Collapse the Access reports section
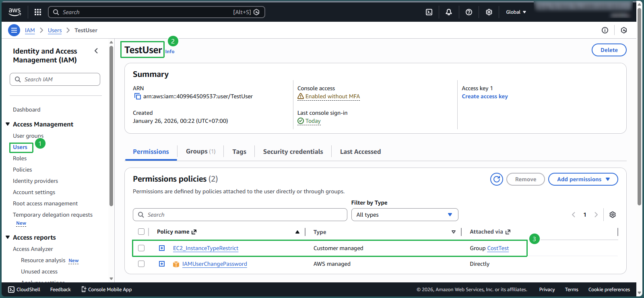Viewport: 644px width, 298px height. [x=8, y=237]
